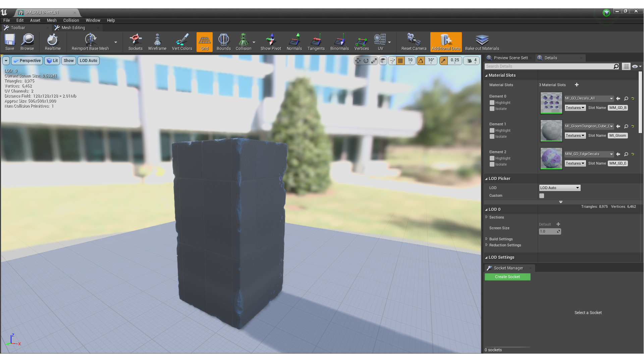This screenshot has width=644, height=362.
Task: Select the scale gizmo mode
Action: [x=374, y=61]
